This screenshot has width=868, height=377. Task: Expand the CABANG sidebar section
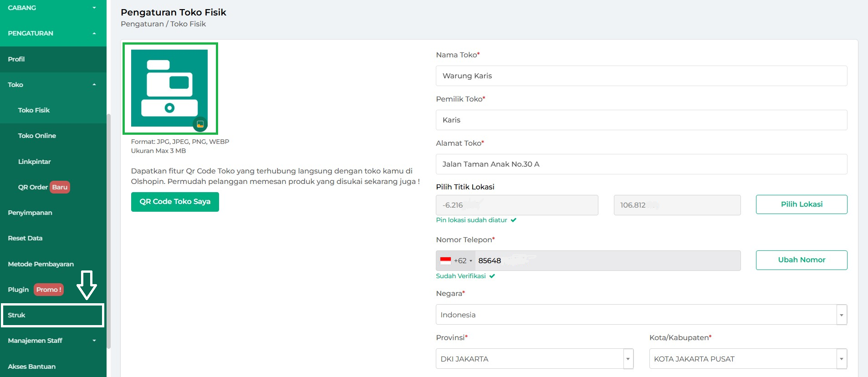point(53,8)
